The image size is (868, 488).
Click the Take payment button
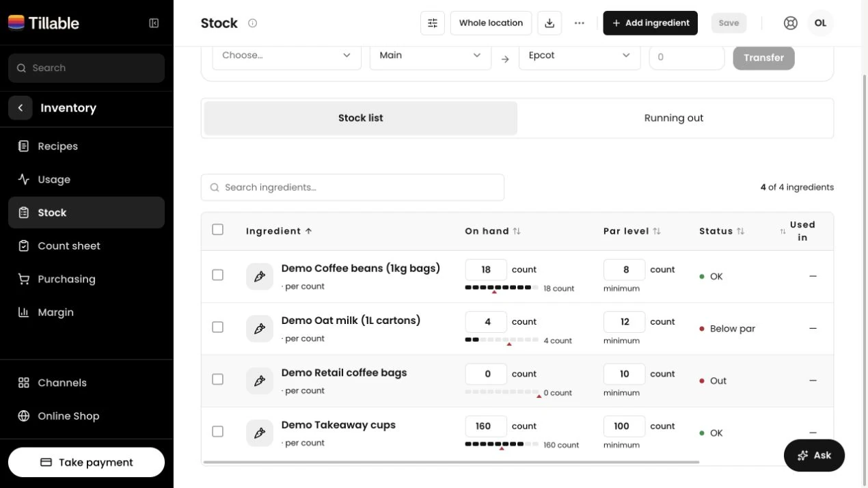(86, 462)
